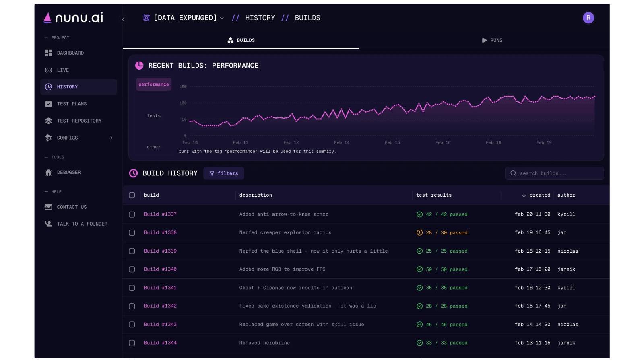
Task: Open the Build #1340 link
Action: (160, 269)
